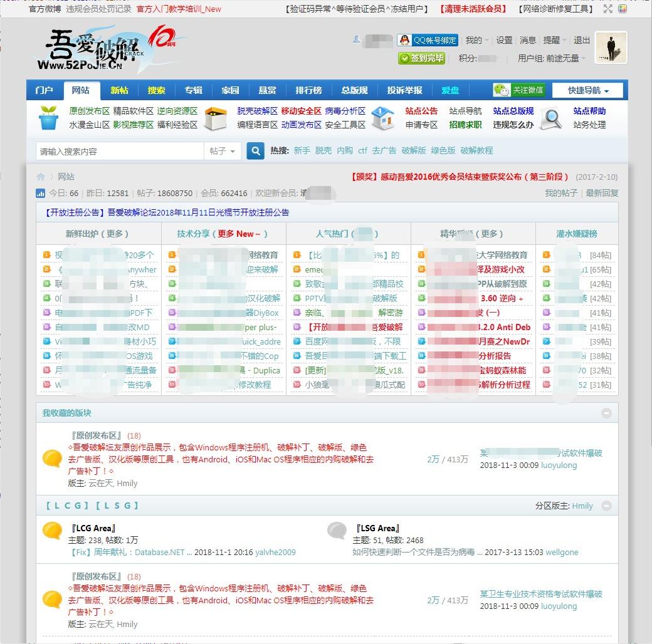Click the open box section icon

pos(216,118)
